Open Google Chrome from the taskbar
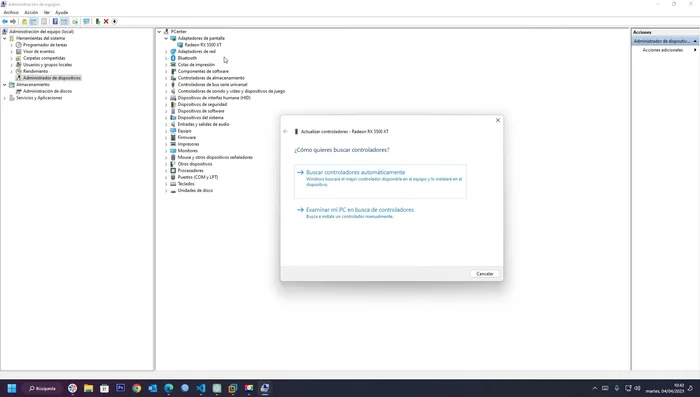 [x=137, y=388]
